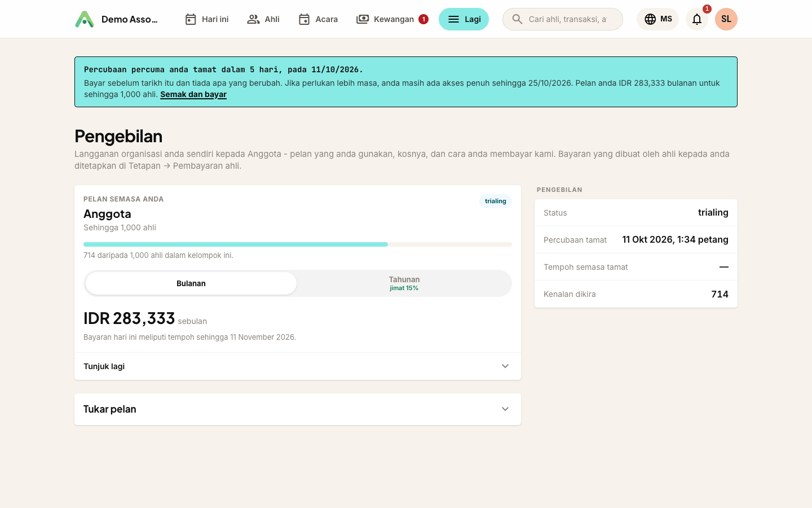Click the red badge next to Kewangan

pos(423,19)
